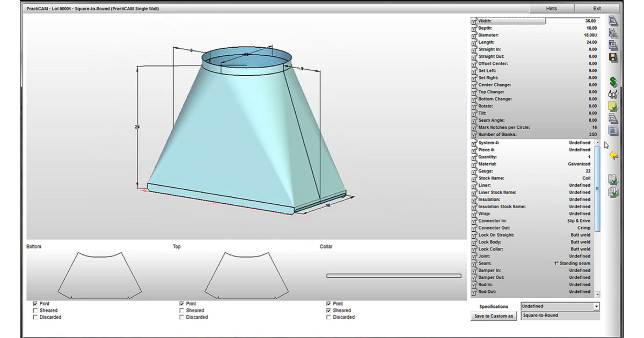Open the Specifications dropdown
The width and height of the screenshot is (644, 338).
596,306
